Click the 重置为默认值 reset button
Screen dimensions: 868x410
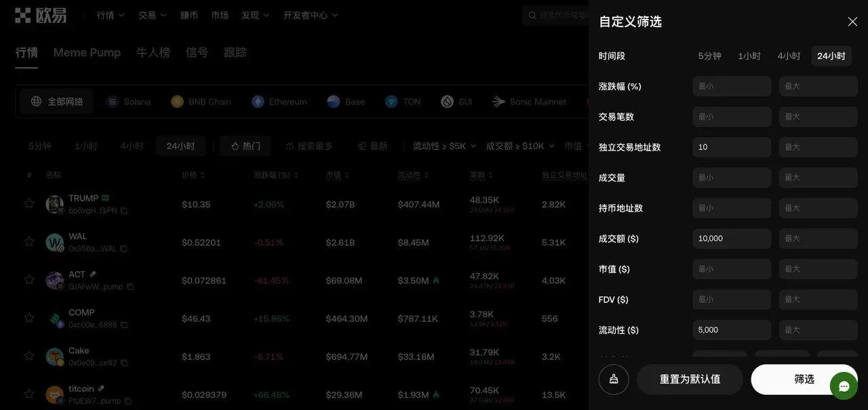coord(690,380)
